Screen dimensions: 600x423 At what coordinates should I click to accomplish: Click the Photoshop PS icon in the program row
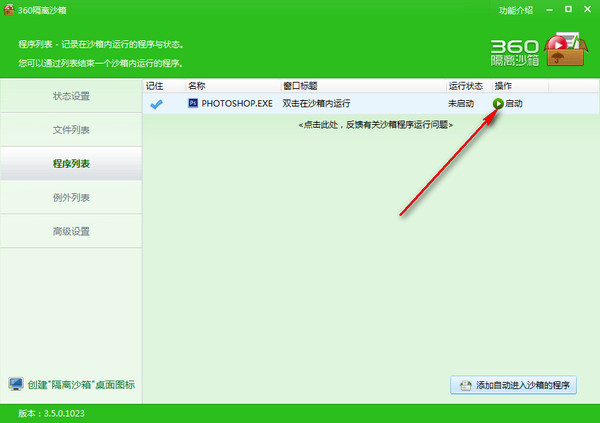point(193,103)
